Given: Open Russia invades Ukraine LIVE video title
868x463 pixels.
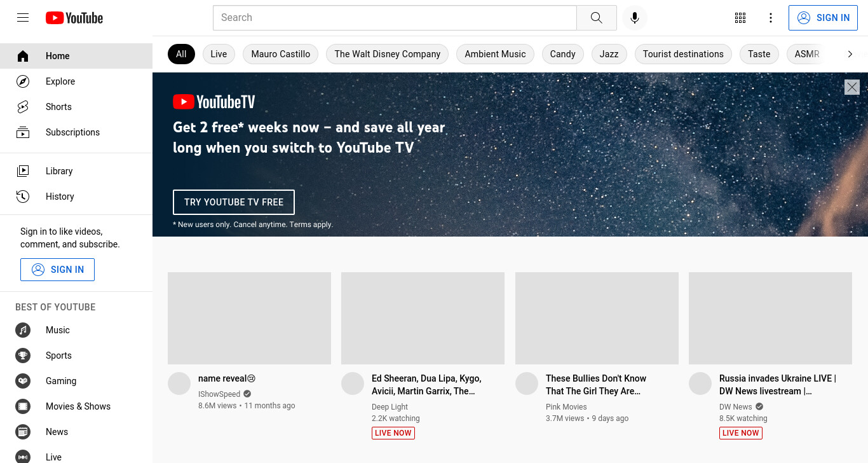Looking at the screenshot, I should (778, 385).
